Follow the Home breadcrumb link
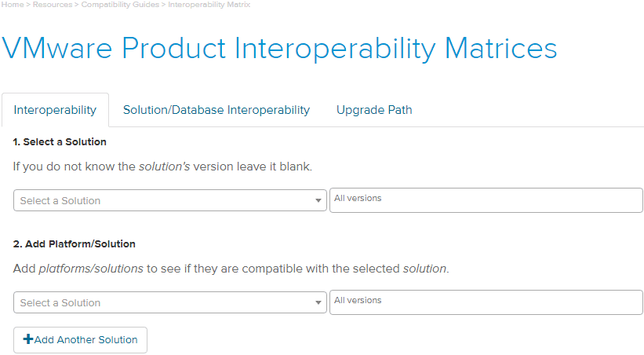This screenshot has width=644, height=355. click(x=13, y=5)
